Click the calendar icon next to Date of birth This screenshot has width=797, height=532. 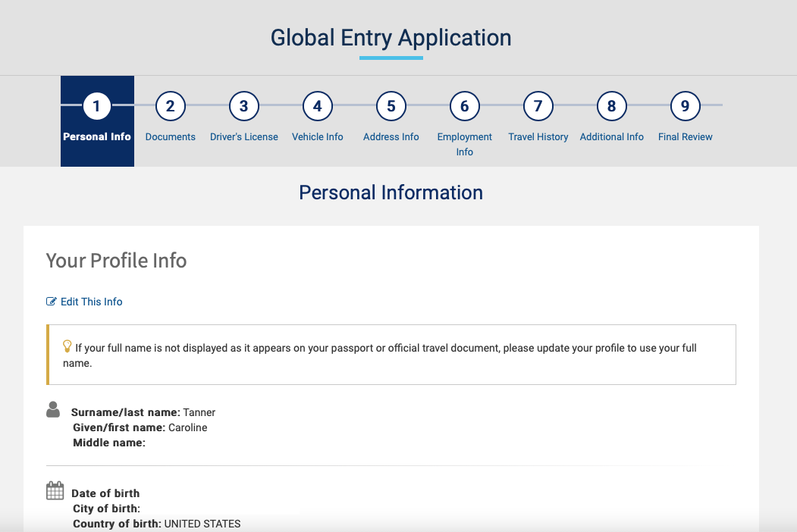point(54,490)
